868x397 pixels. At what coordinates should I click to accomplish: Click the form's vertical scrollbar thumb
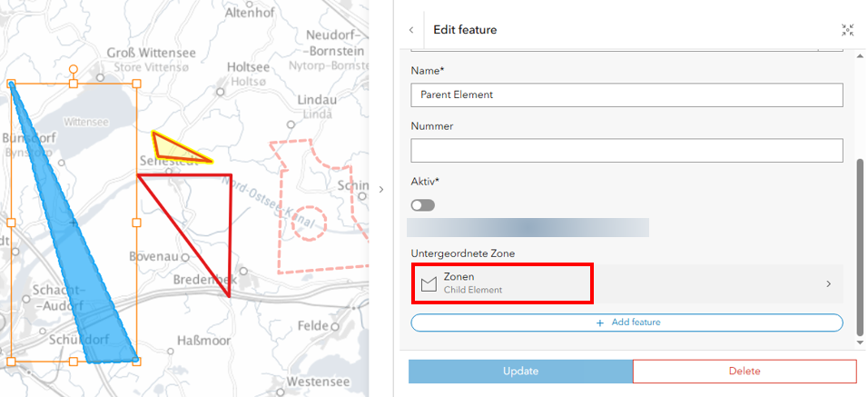[x=860, y=246]
